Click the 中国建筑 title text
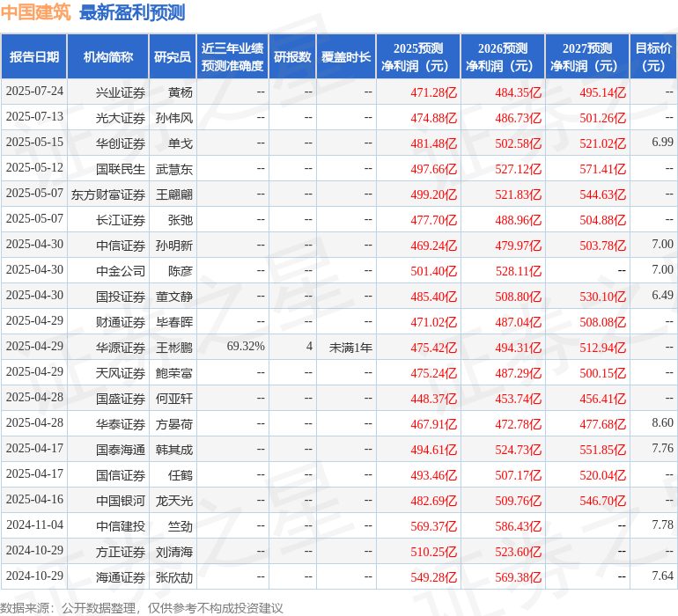This screenshot has width=678, height=616. 35,11
